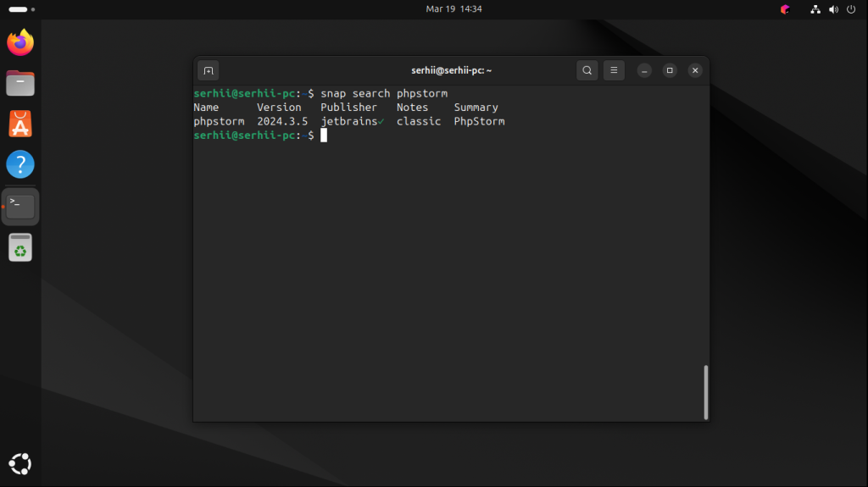
Task: Open the network status icon in the top bar
Action: 815,9
